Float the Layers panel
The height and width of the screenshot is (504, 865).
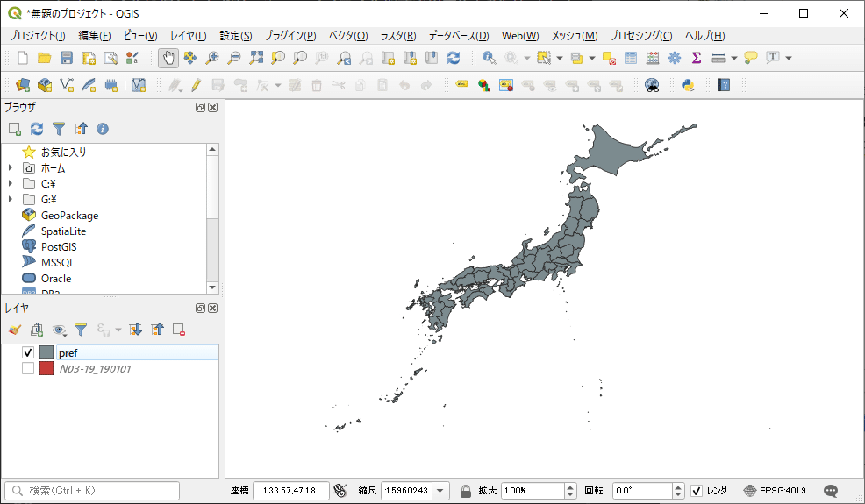[x=200, y=309]
